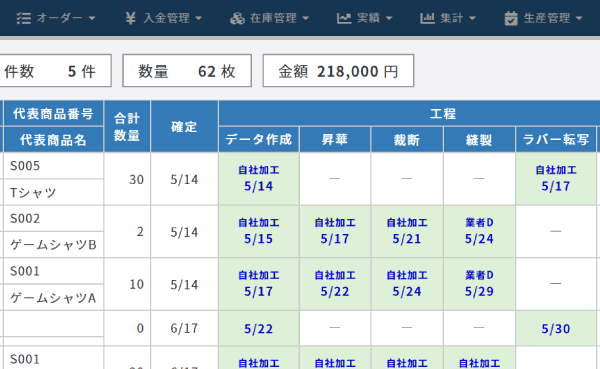Viewport: 600px width, 369px height.
Task: Open ラバー転写 5/30 cell
Action: (556, 328)
